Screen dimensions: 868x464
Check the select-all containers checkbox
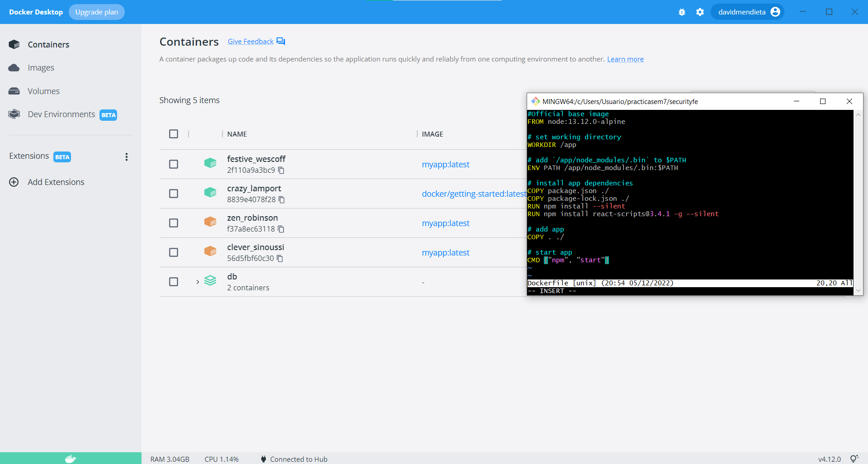point(174,134)
